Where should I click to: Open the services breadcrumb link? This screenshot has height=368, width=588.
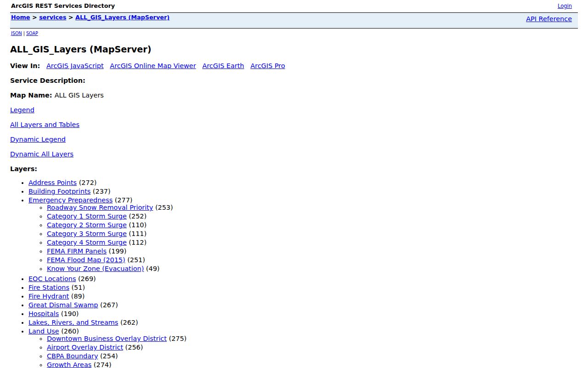tap(53, 17)
